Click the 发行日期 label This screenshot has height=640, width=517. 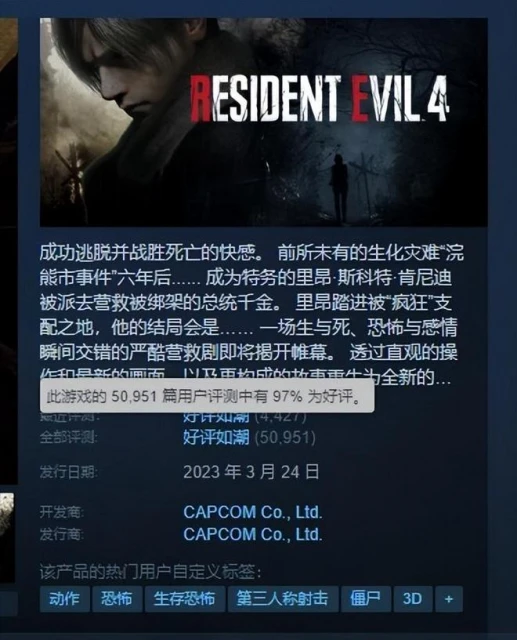point(69,472)
